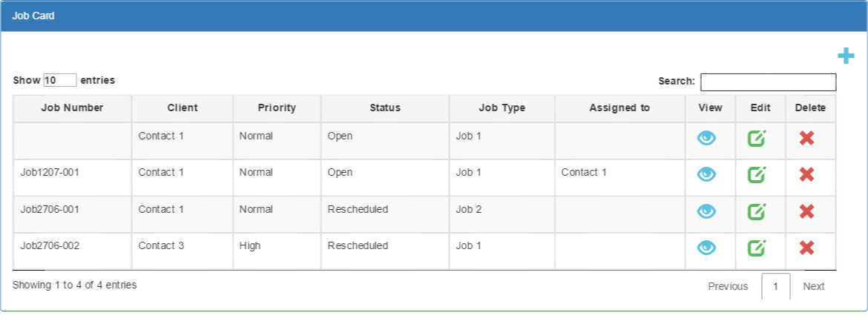Delete Job2706-002 entry
This screenshot has height=327, width=868.
[806, 248]
